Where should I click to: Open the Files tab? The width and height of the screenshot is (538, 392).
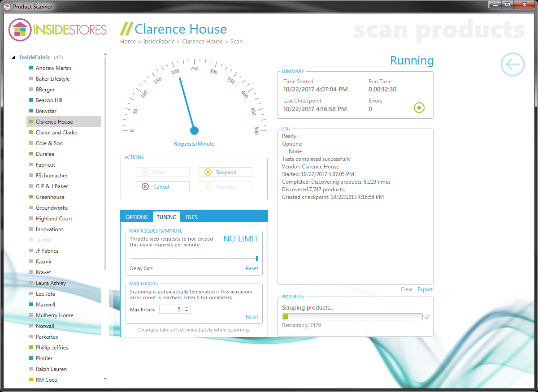[x=191, y=217]
